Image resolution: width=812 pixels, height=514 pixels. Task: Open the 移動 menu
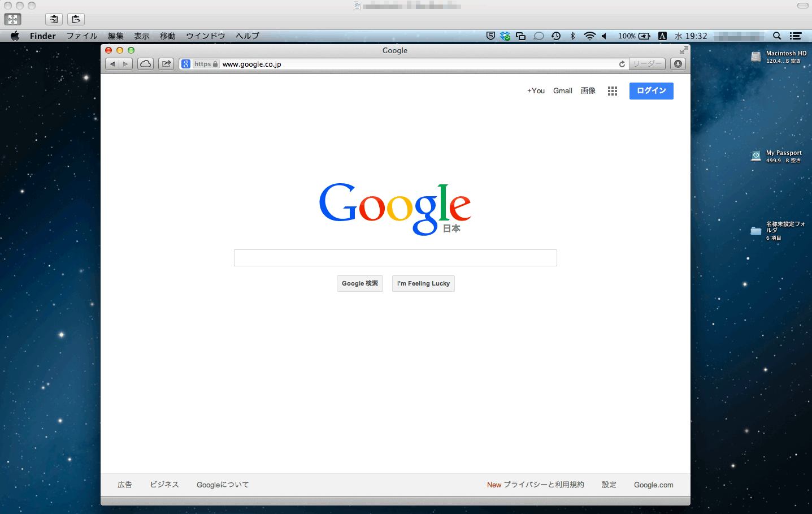(168, 36)
